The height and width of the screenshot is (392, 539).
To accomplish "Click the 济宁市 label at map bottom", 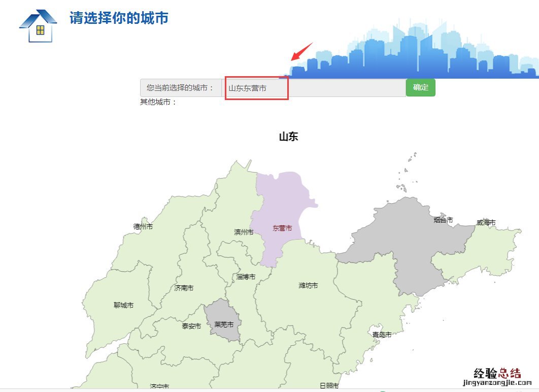I will pyautogui.click(x=159, y=386).
